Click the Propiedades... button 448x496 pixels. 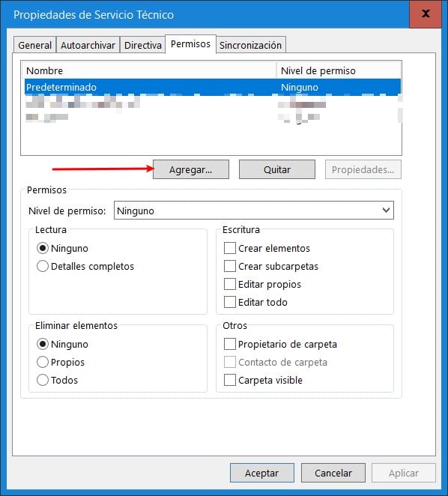363,169
